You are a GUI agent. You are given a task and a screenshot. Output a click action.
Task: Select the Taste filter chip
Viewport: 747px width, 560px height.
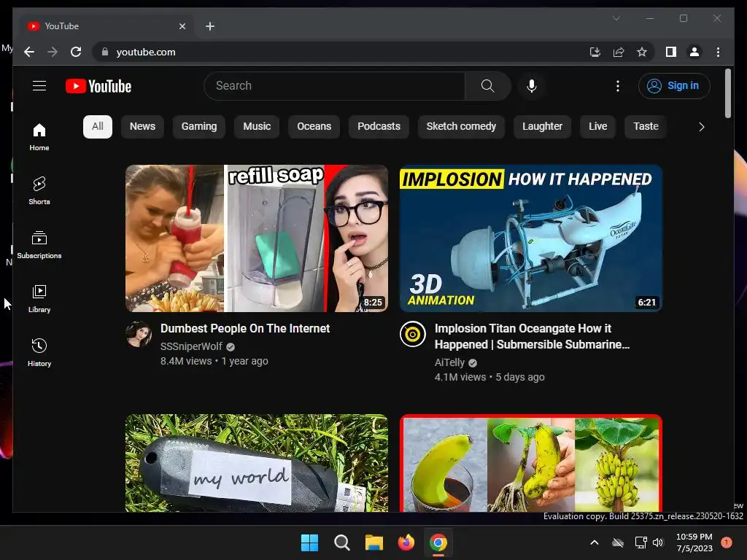646,127
